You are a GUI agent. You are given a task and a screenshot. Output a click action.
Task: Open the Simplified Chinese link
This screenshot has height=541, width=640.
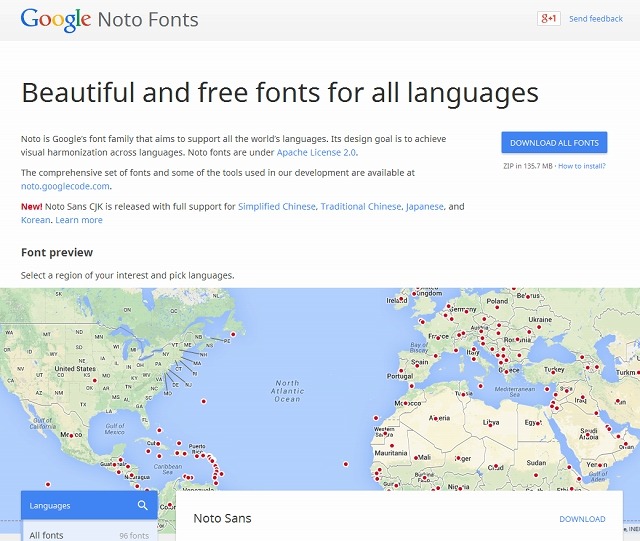point(277,206)
